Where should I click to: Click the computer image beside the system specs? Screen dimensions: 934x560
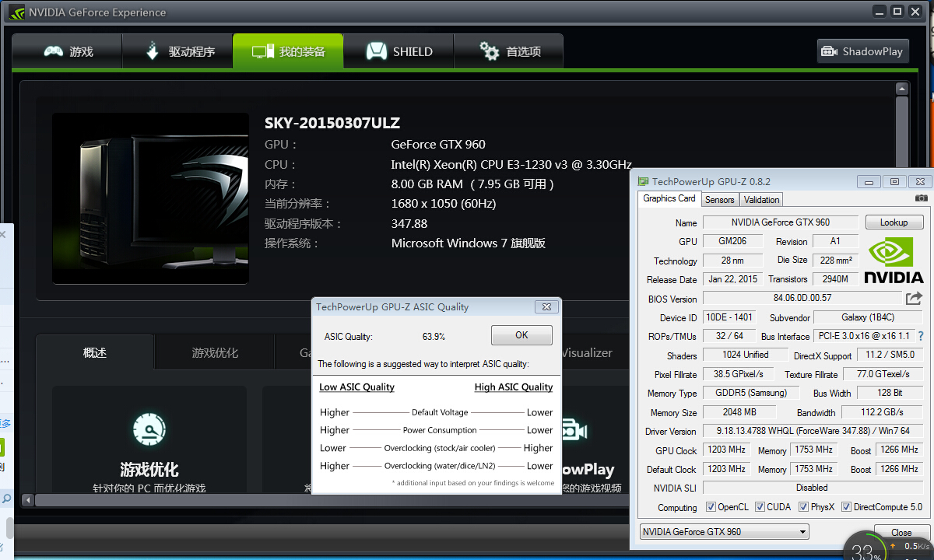tap(150, 198)
